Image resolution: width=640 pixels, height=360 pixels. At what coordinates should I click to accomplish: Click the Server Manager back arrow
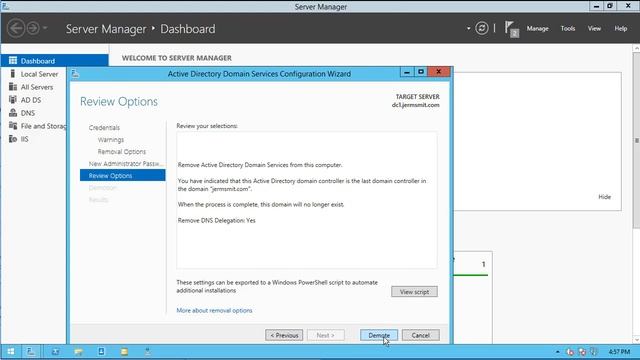(x=16, y=28)
